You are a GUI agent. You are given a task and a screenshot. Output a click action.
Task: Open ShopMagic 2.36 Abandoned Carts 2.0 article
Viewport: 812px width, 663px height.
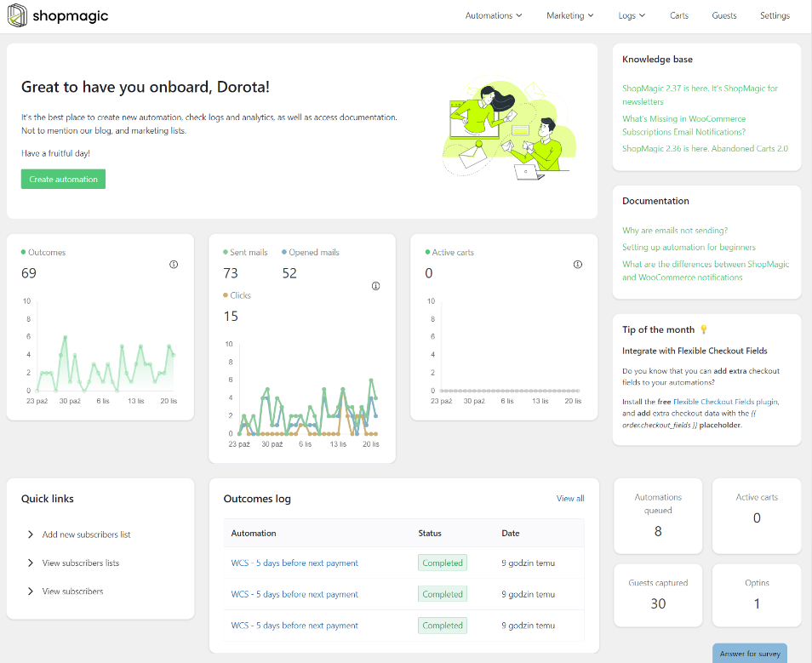705,149
